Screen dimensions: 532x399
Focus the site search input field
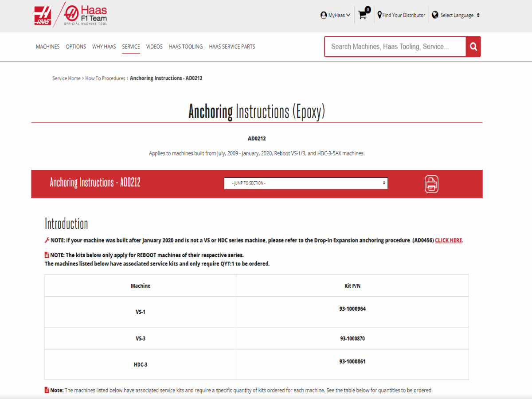click(x=395, y=47)
